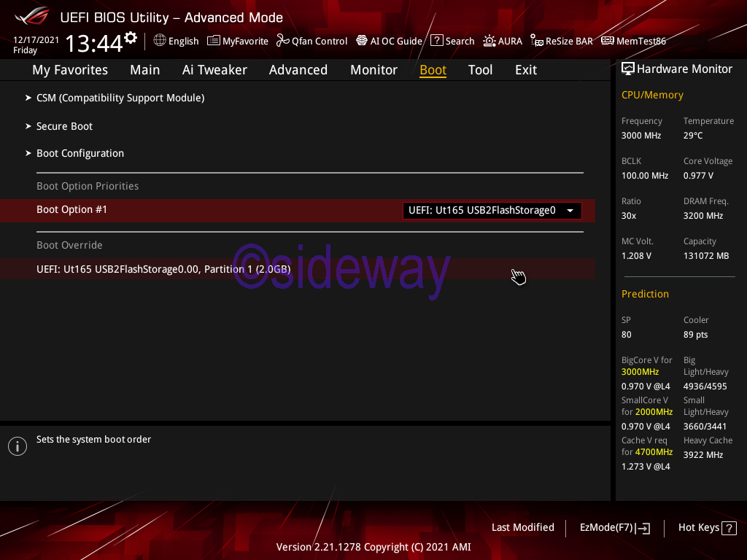This screenshot has height=560, width=747.
Task: Click the English language globe icon
Action: pos(160,41)
